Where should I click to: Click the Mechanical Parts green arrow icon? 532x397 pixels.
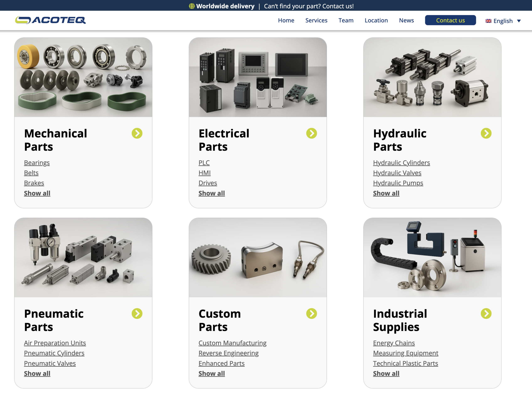[137, 133]
